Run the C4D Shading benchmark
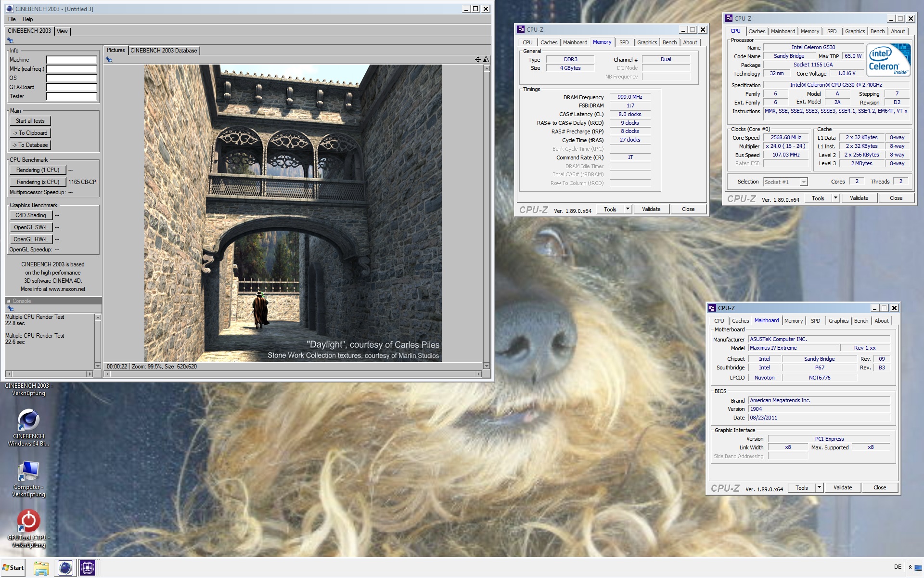This screenshot has width=924, height=578. 31,215
